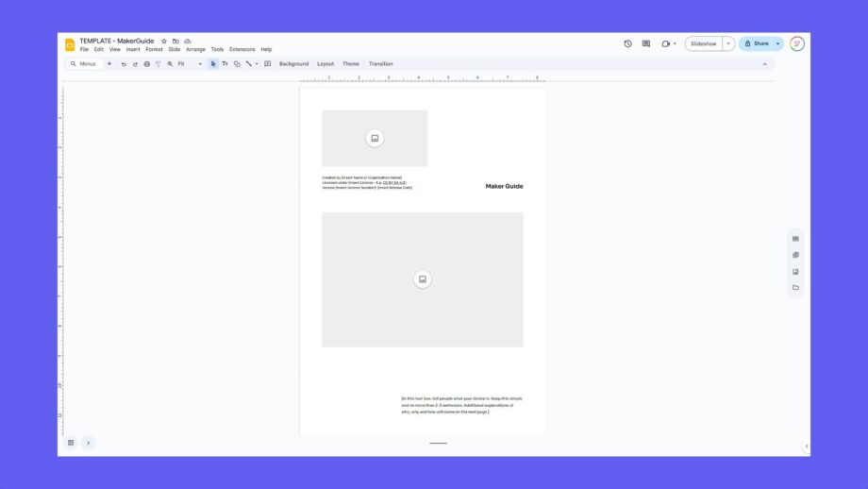Viewport: 868px width, 489px height.
Task: Click the image placeholder icon in small box
Action: tap(375, 139)
